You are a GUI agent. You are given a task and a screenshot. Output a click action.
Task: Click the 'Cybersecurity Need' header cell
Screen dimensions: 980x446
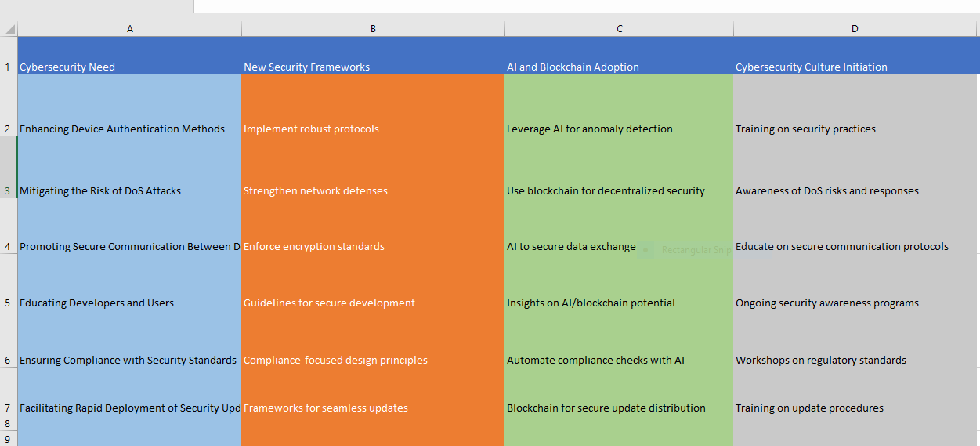tap(129, 55)
